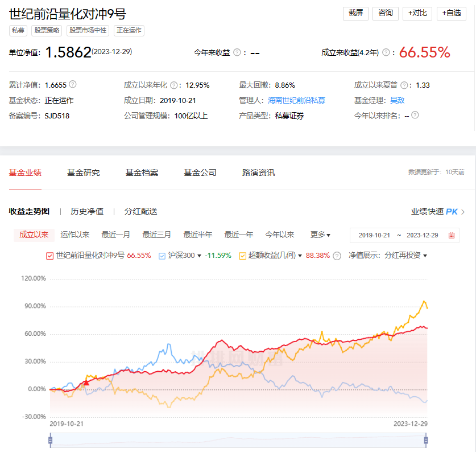Click the +自选 button
The height and width of the screenshot is (452, 476).
click(x=452, y=13)
